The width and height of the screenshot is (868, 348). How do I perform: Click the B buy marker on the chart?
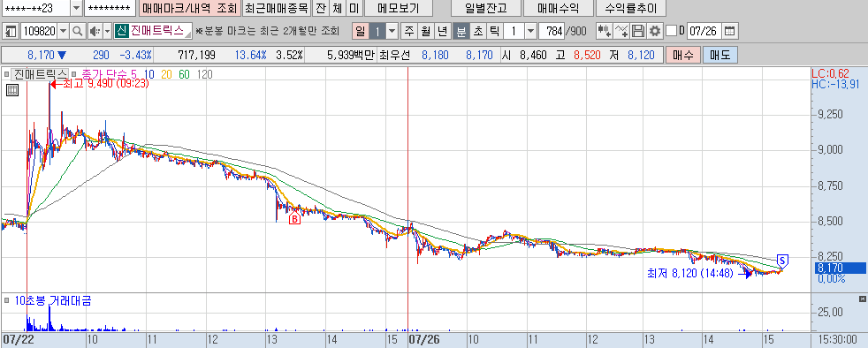point(295,219)
